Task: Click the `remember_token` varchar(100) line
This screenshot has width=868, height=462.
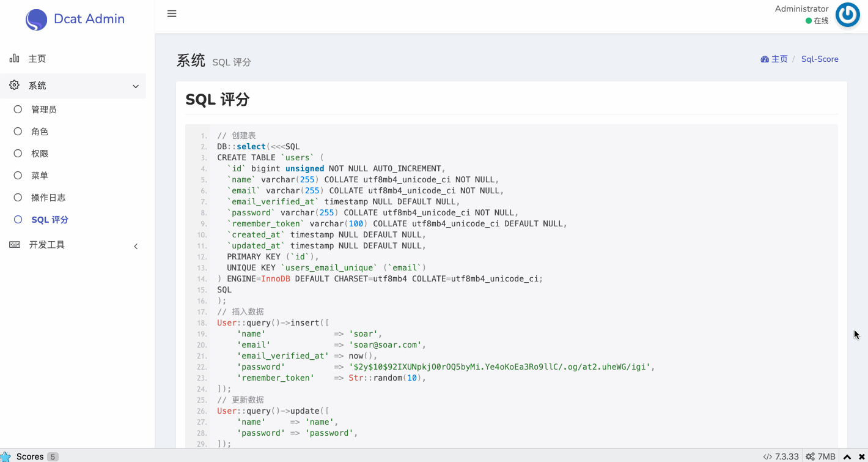Action: tap(397, 223)
